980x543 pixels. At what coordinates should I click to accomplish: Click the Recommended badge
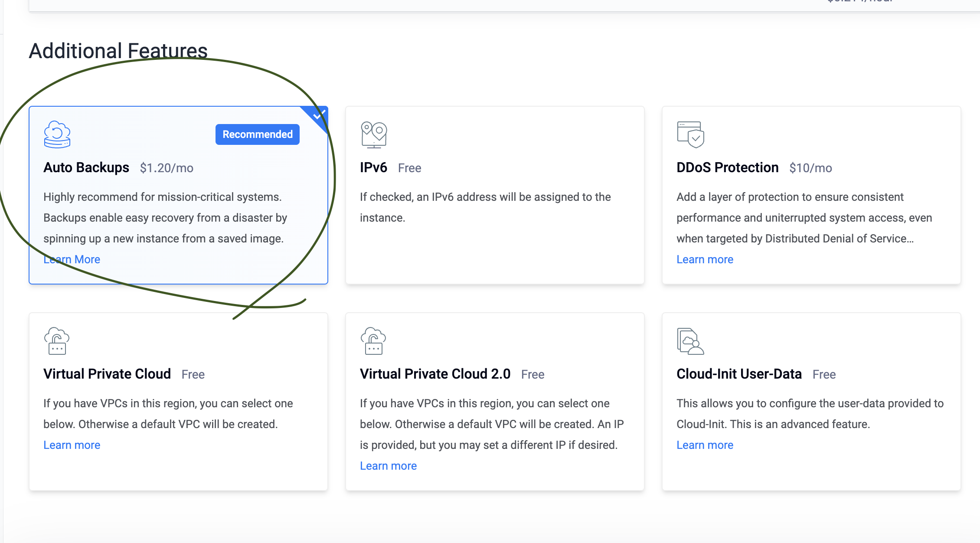coord(257,134)
